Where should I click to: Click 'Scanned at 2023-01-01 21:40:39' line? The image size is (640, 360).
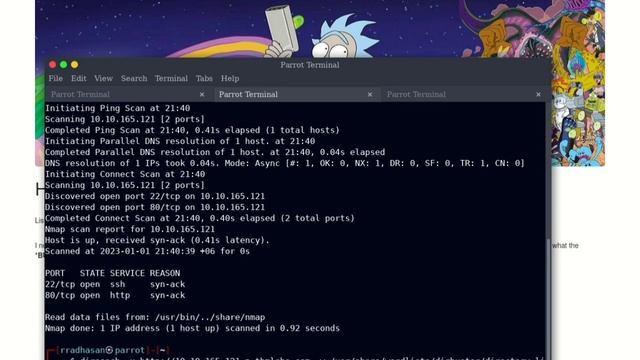tap(147, 251)
